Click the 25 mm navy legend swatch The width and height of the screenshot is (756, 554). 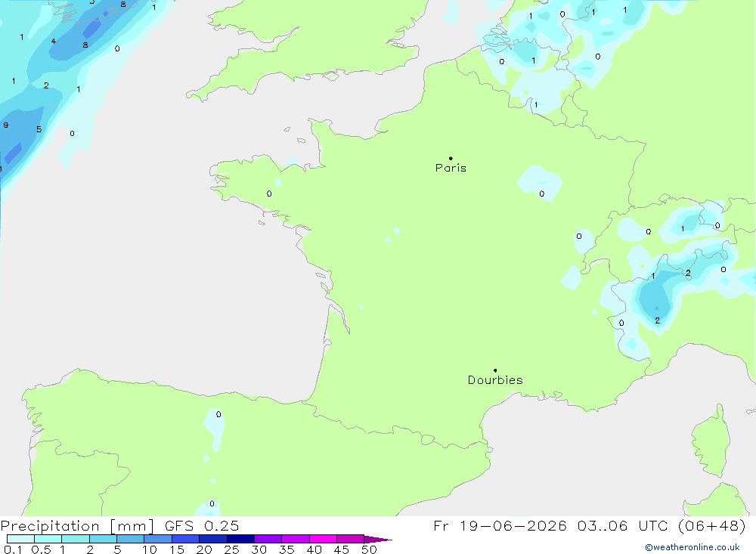(240, 539)
